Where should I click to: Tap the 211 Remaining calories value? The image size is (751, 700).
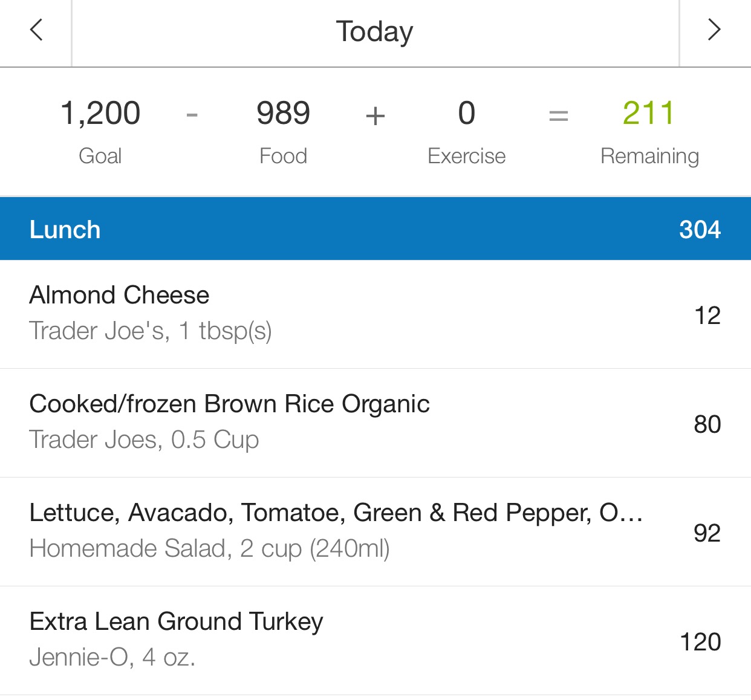(649, 114)
